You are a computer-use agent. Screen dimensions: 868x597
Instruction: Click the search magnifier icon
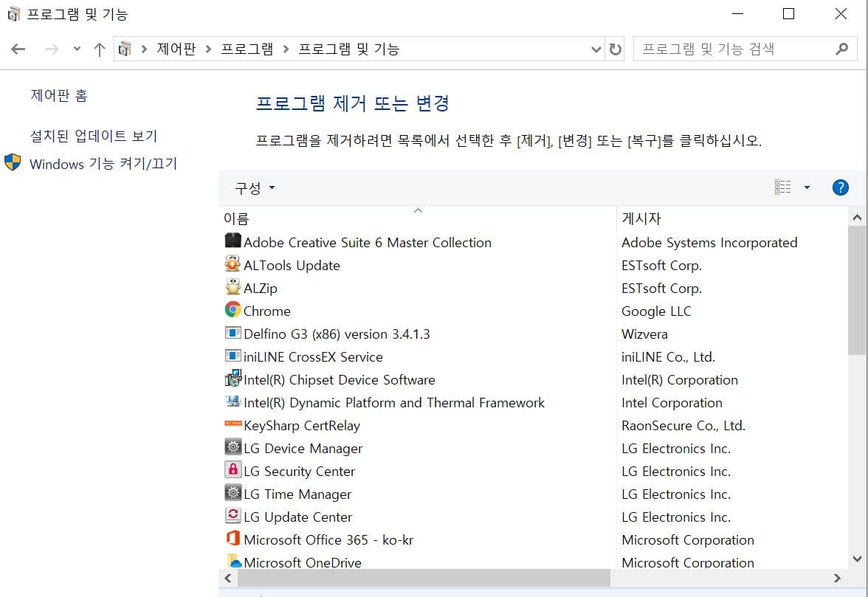(842, 49)
